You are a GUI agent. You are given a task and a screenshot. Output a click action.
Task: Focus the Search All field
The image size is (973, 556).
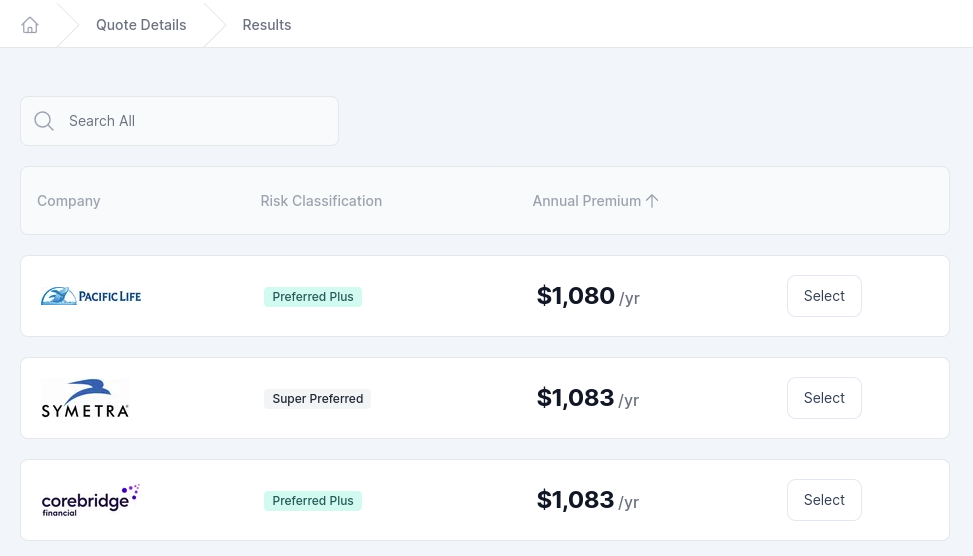(x=179, y=121)
